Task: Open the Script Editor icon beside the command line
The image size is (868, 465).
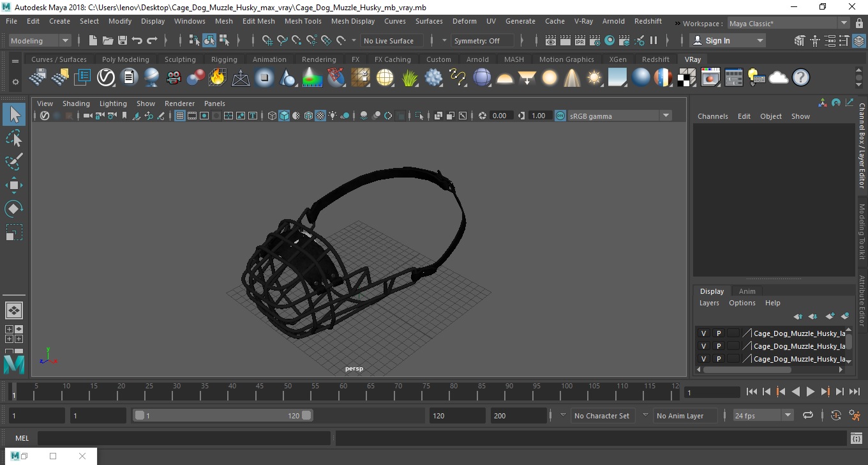Action: pyautogui.click(x=857, y=438)
